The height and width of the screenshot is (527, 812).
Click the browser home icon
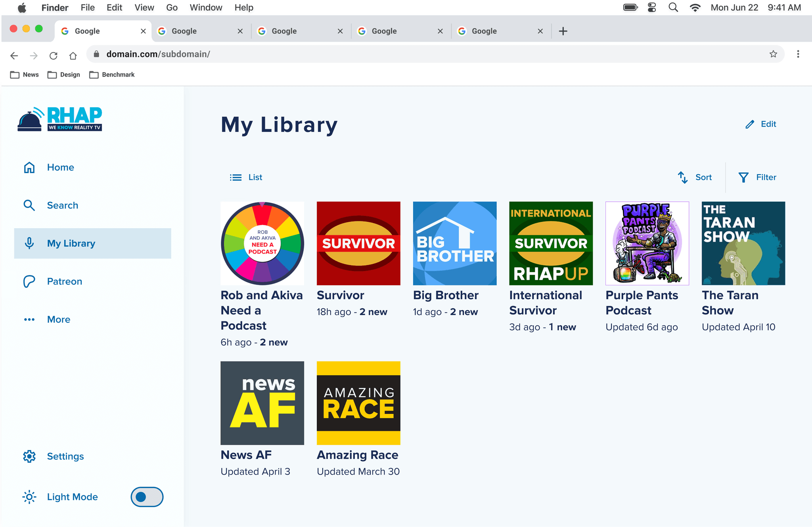point(73,56)
